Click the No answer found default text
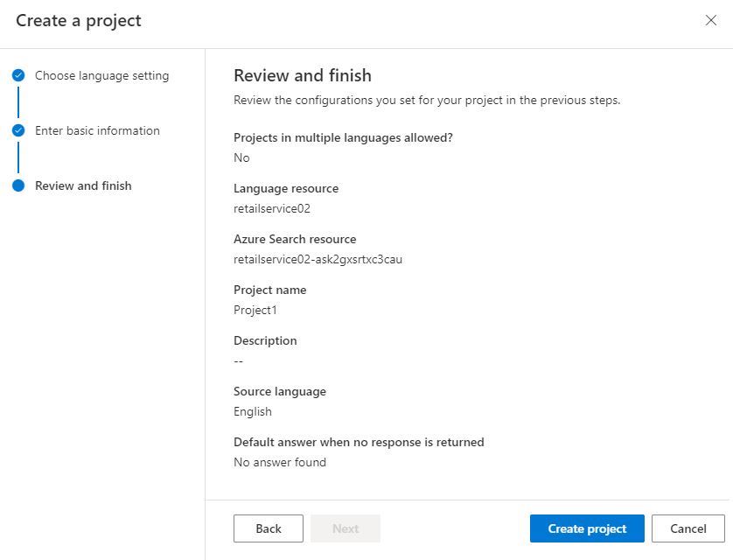Image resolution: width=733 pixels, height=560 pixels. (280, 463)
